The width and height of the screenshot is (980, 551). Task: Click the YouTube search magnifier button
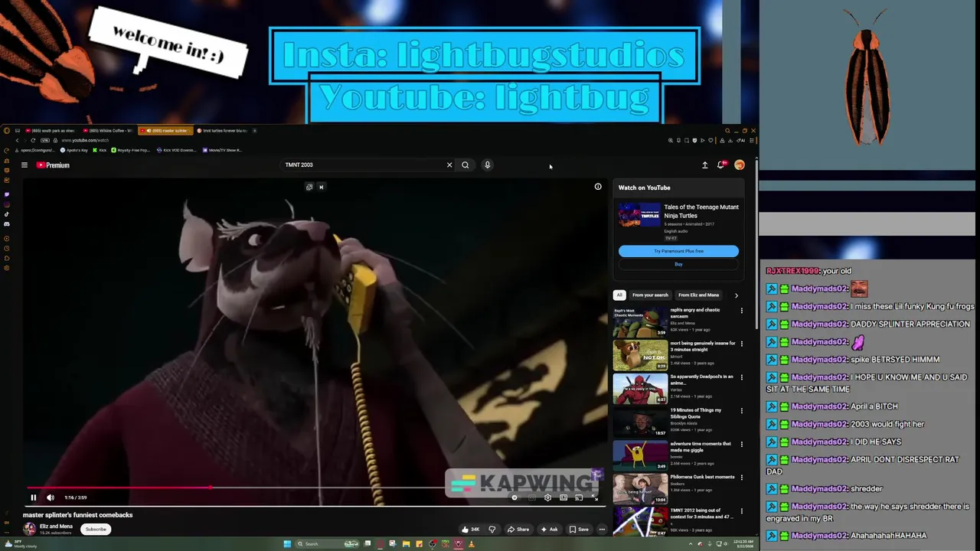(465, 165)
